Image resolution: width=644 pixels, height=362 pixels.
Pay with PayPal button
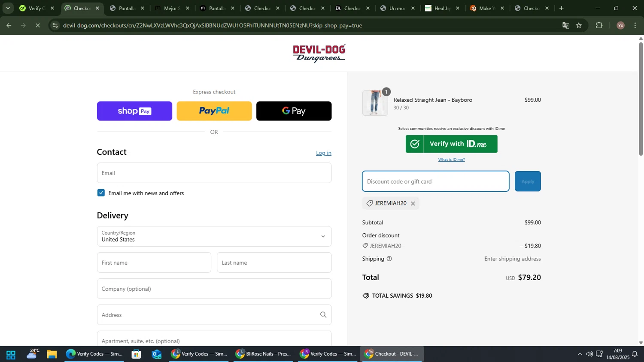(214, 111)
